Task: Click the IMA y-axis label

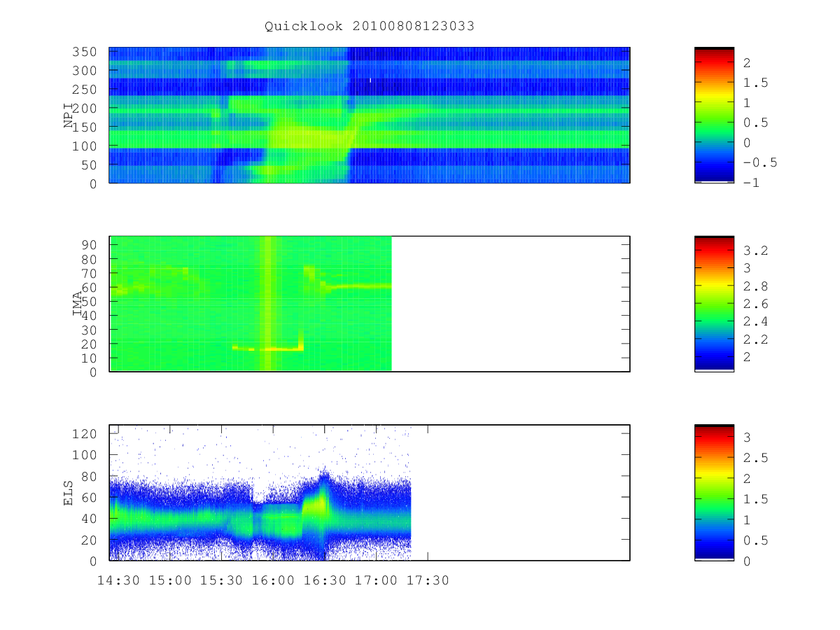Action: 78,304
